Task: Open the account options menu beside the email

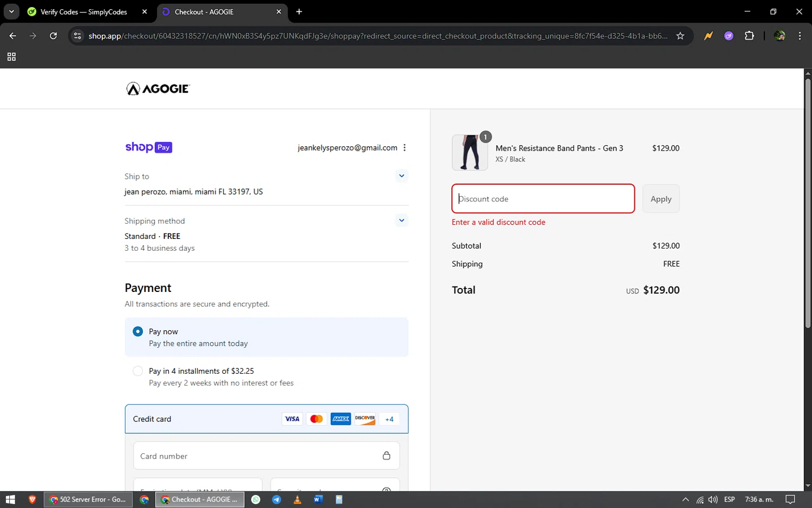Action: (404, 148)
